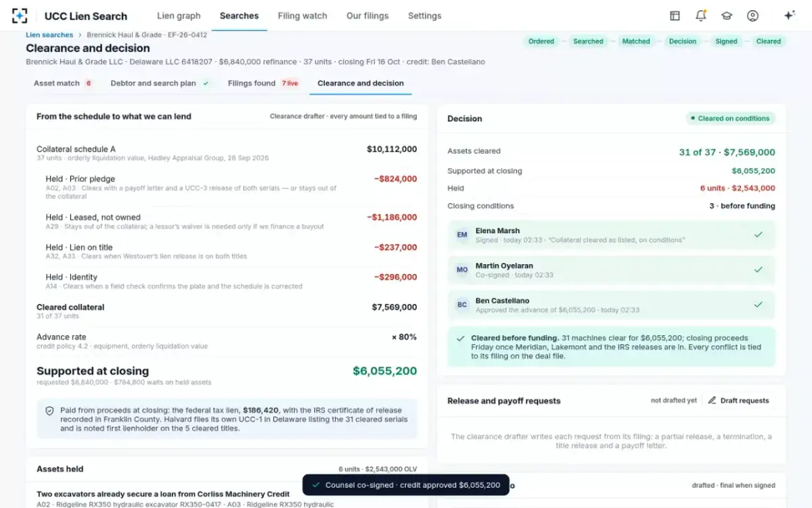Follow the Lien searches breadcrumb link

click(49, 35)
